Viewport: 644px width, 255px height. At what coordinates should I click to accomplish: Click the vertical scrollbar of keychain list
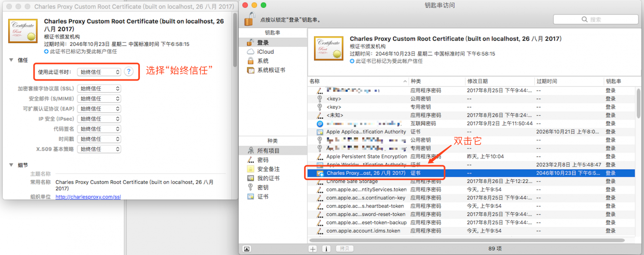[x=638, y=104]
